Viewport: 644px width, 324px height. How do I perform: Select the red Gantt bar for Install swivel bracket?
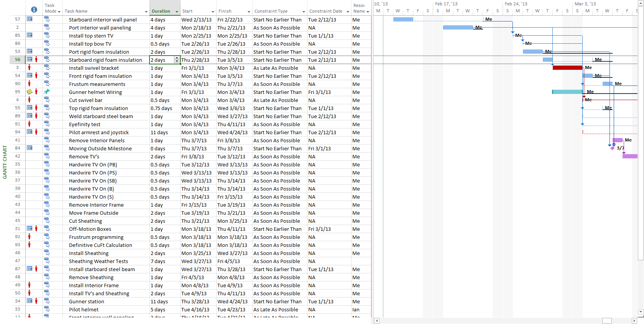tap(568, 67)
